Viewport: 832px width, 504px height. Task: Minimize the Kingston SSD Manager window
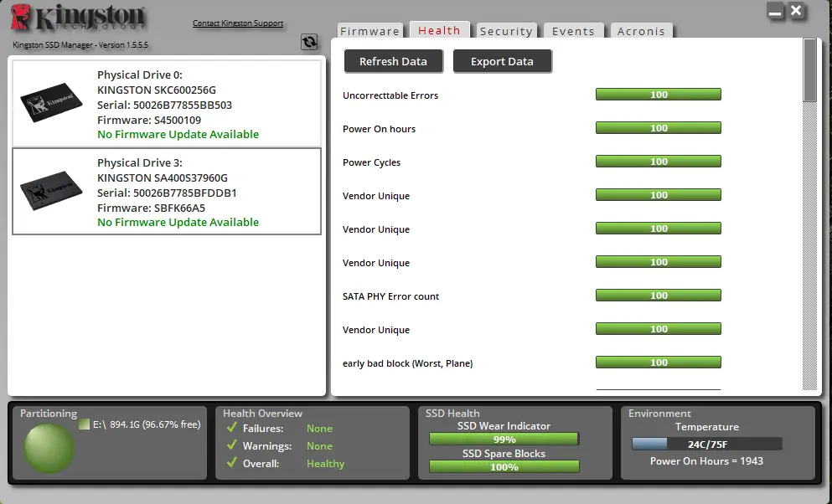pos(775,12)
